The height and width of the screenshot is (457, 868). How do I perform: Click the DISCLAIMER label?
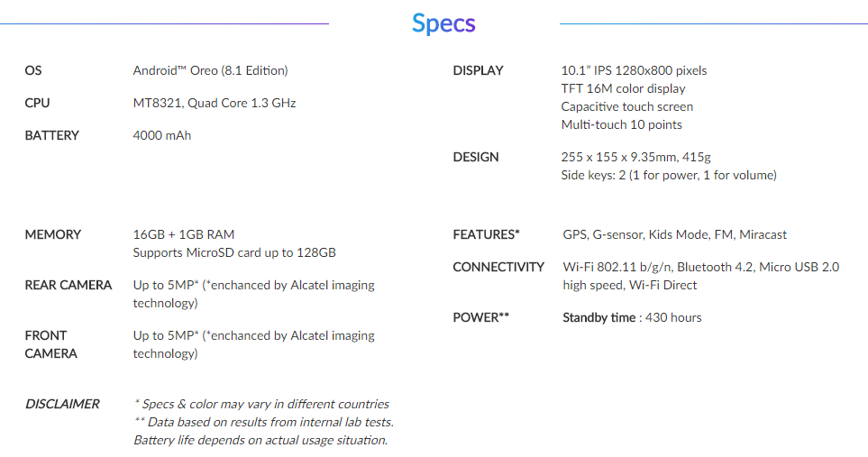tap(62, 404)
